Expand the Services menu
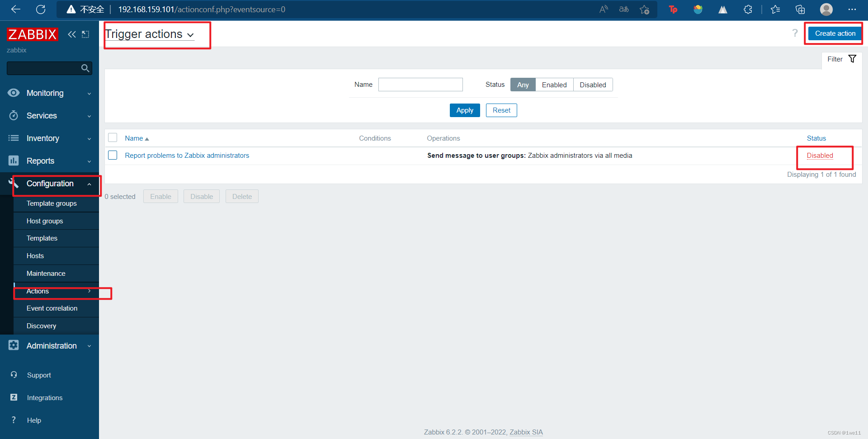868x439 pixels. (x=50, y=116)
